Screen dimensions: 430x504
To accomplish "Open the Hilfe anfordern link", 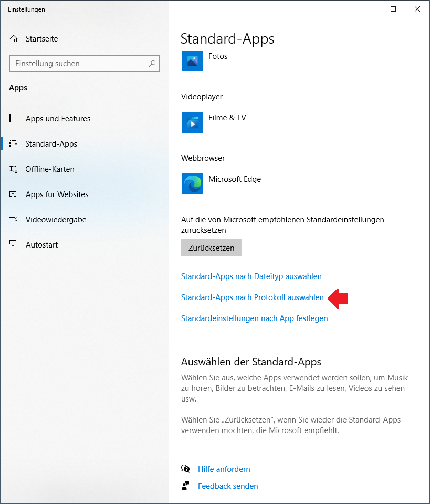I will point(224,469).
